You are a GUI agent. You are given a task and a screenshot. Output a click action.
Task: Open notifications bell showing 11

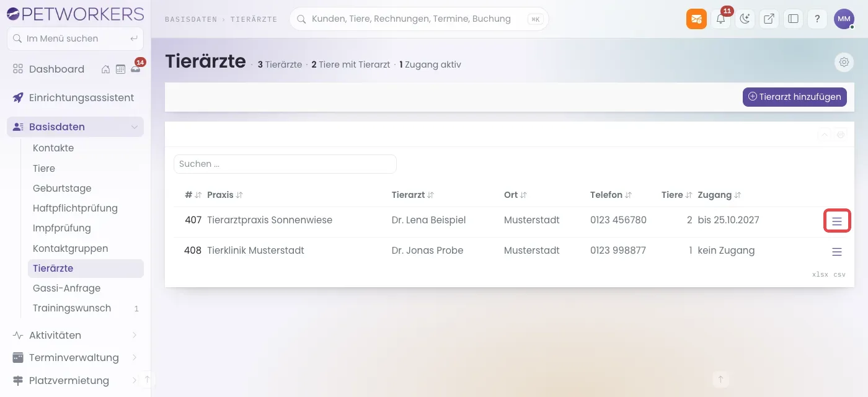pyautogui.click(x=720, y=19)
